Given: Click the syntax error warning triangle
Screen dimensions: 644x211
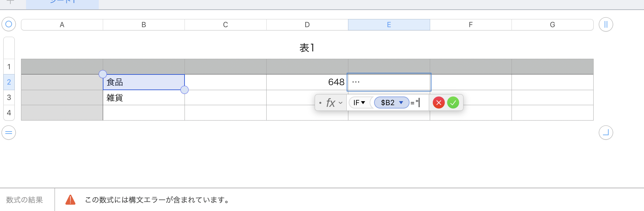Looking at the screenshot, I should click(70, 200).
